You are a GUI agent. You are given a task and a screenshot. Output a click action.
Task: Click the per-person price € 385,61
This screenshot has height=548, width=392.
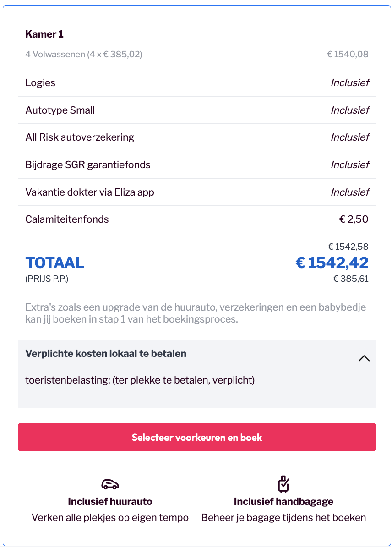pos(351,279)
